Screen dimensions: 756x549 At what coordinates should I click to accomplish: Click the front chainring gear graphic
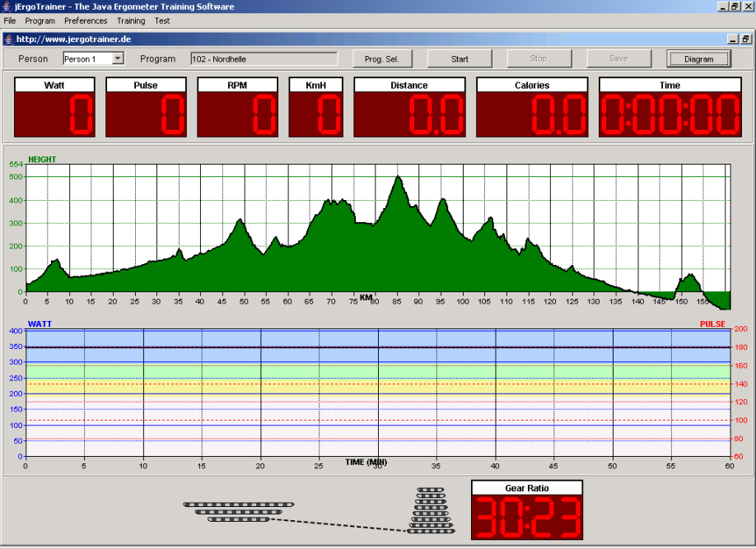(239, 512)
